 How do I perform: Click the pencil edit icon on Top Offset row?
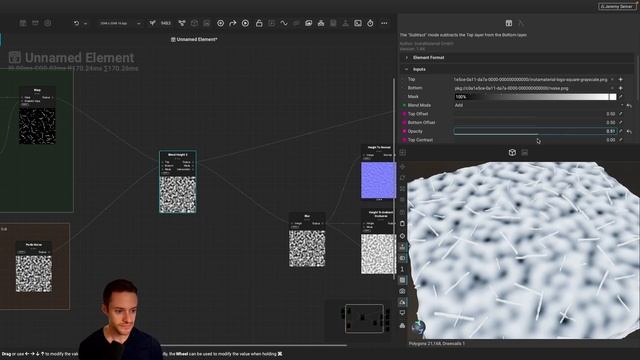tap(620, 114)
